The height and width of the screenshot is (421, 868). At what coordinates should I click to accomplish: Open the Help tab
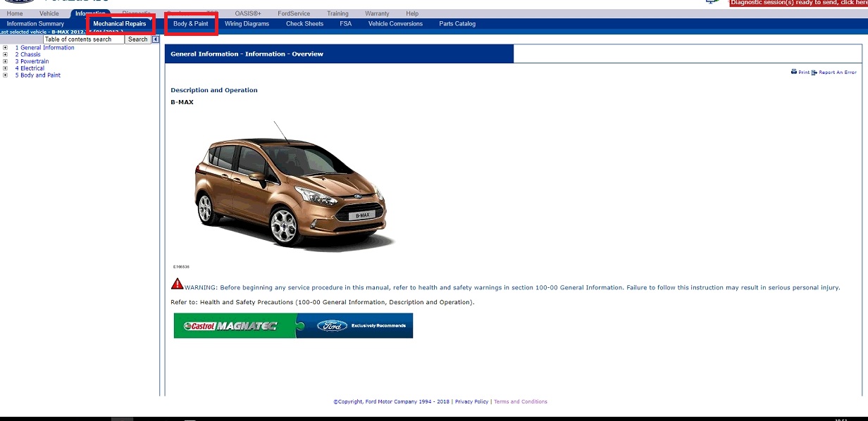412,13
